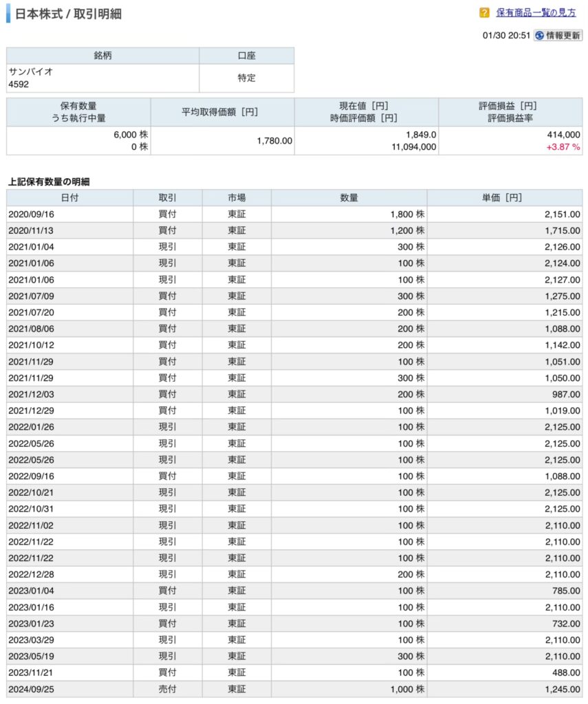Open the 保有商品一覧の見方 help link
The image size is (588, 704).
(536, 13)
